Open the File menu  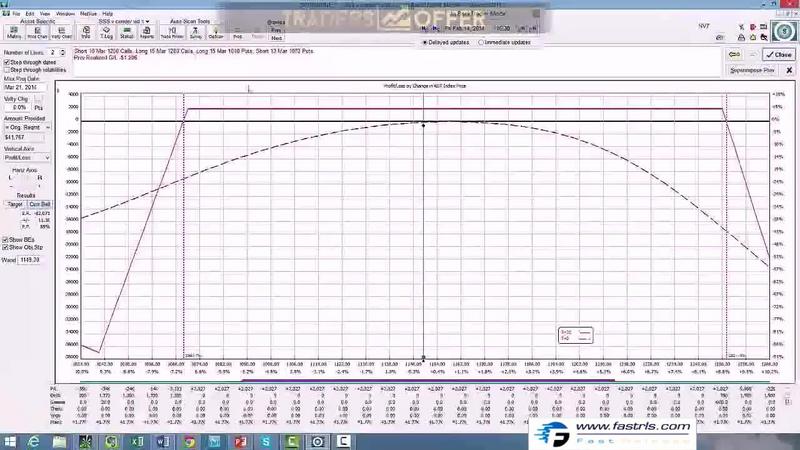click(16, 14)
